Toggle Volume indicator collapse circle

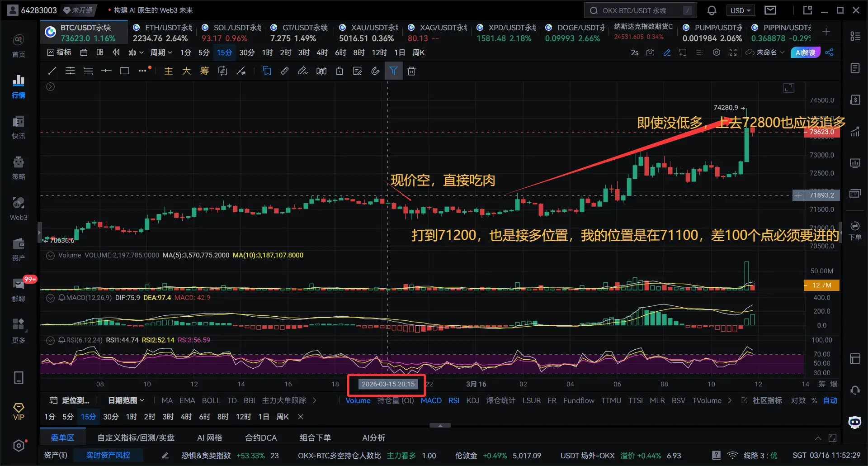click(x=51, y=255)
